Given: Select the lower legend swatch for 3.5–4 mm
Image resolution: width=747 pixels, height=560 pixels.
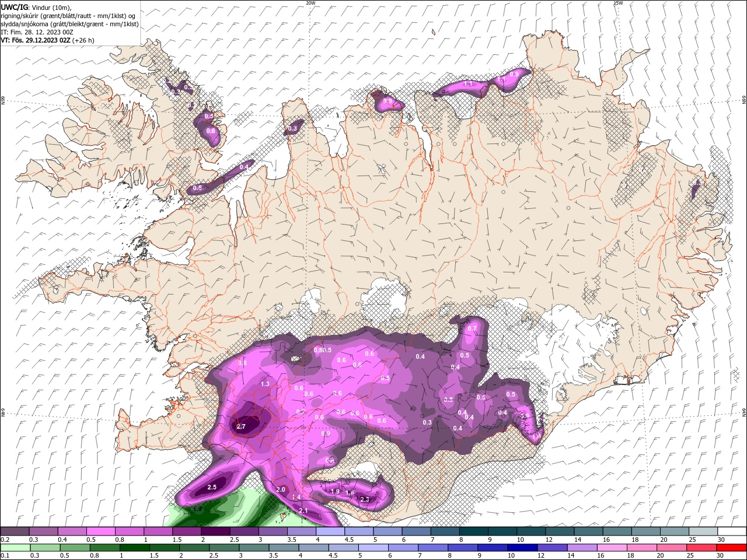Looking at the screenshot, I should coord(284,548).
